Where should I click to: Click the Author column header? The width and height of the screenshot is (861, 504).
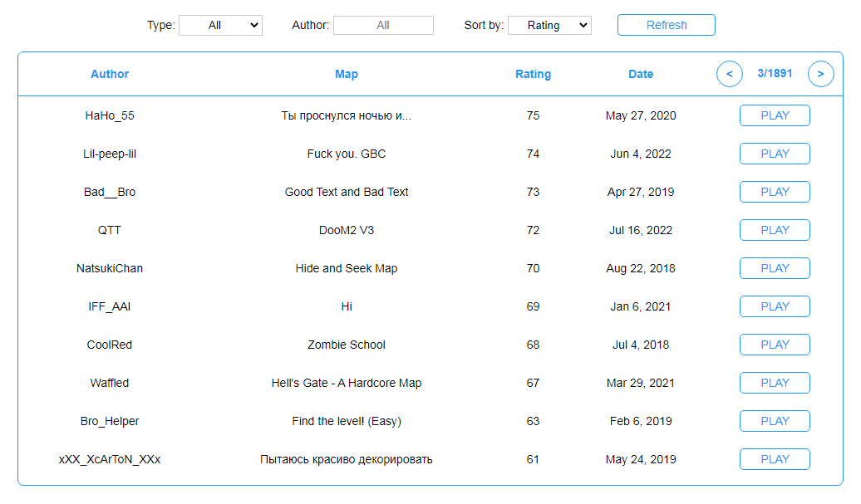pos(110,74)
